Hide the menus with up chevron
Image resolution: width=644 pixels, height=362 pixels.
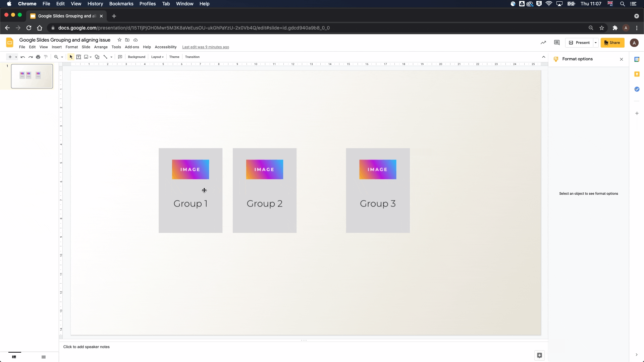click(x=544, y=57)
